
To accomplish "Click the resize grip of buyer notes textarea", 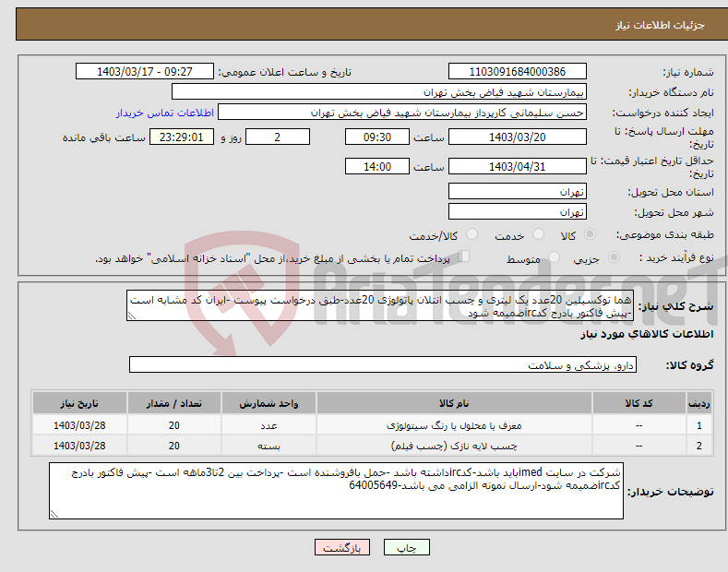I will [54, 514].
